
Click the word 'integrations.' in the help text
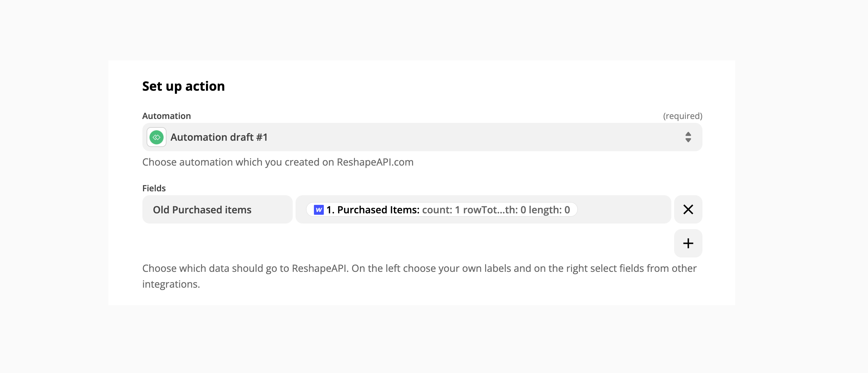pos(171,284)
